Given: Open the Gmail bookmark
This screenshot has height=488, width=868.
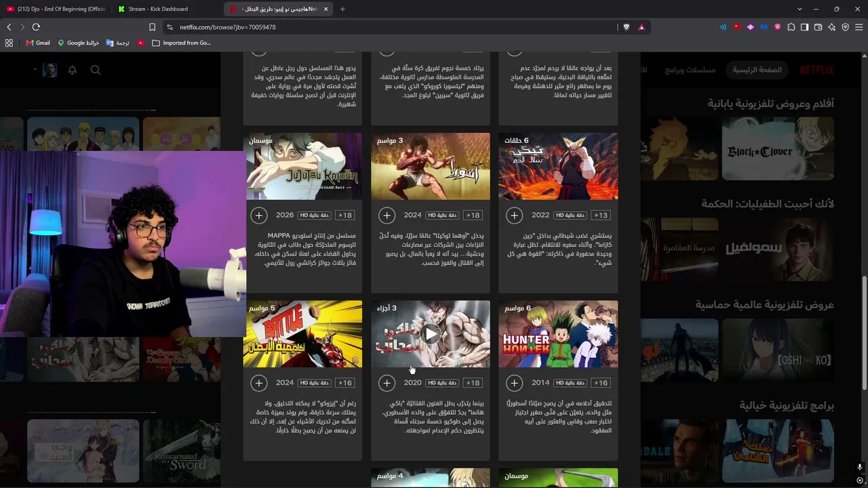Looking at the screenshot, I should [38, 43].
